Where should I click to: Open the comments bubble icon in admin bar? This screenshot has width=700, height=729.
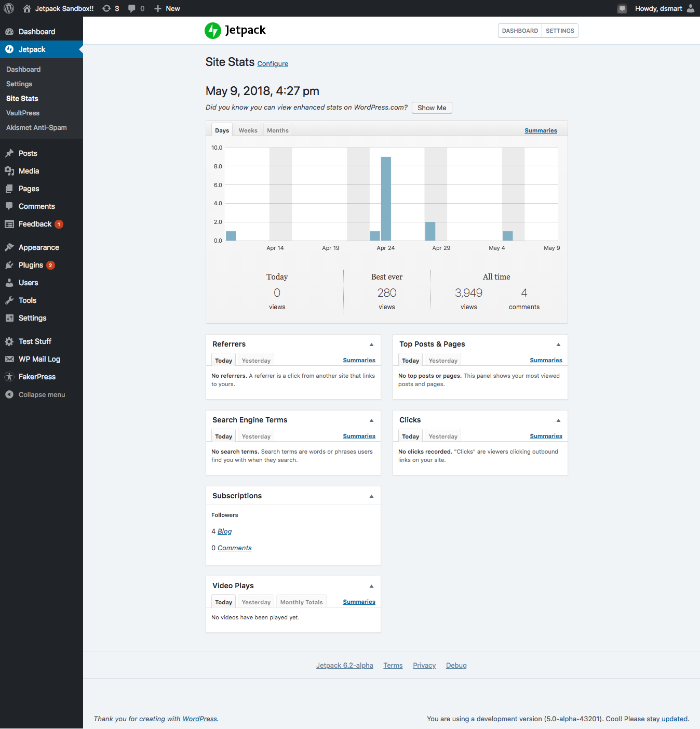point(132,8)
